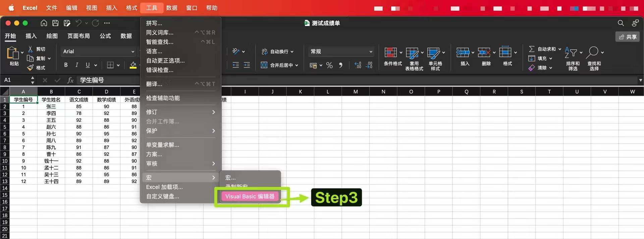Toggle Underline formatting

point(88,65)
